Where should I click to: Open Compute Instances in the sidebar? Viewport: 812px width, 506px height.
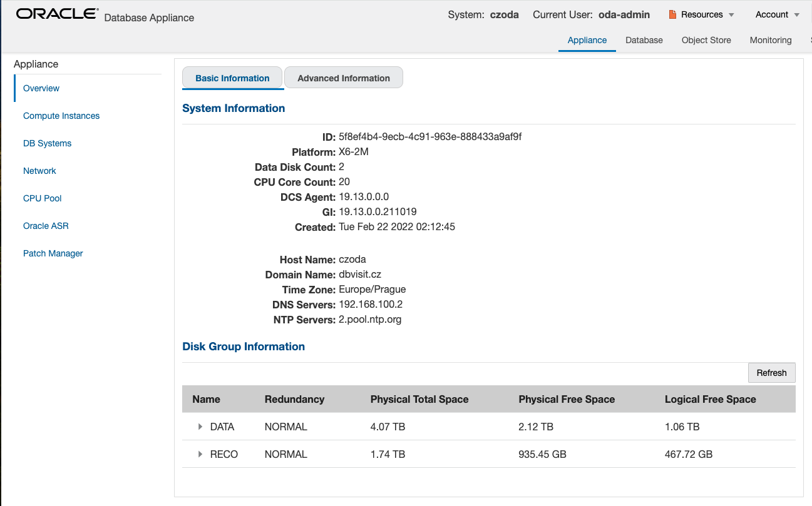tap(61, 116)
